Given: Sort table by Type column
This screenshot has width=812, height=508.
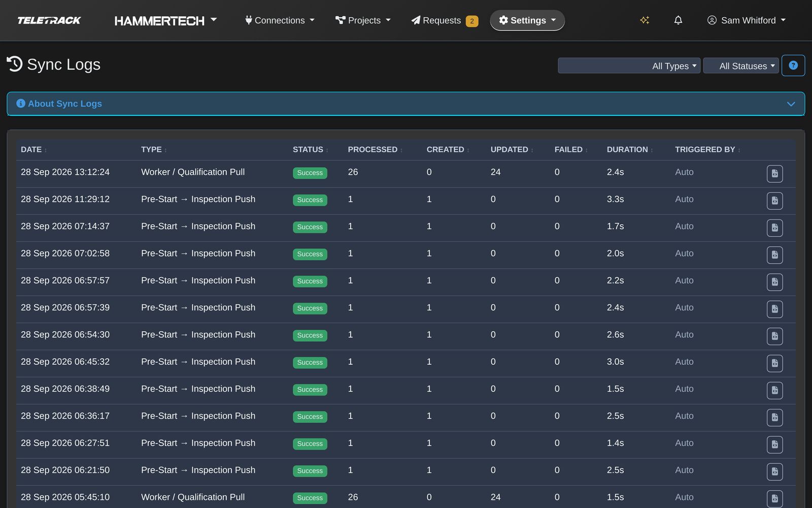Looking at the screenshot, I should point(154,149).
